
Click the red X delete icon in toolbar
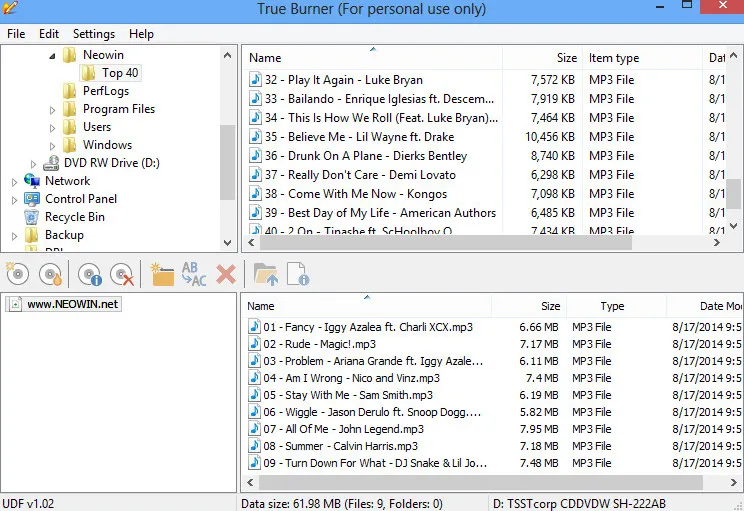coord(226,274)
